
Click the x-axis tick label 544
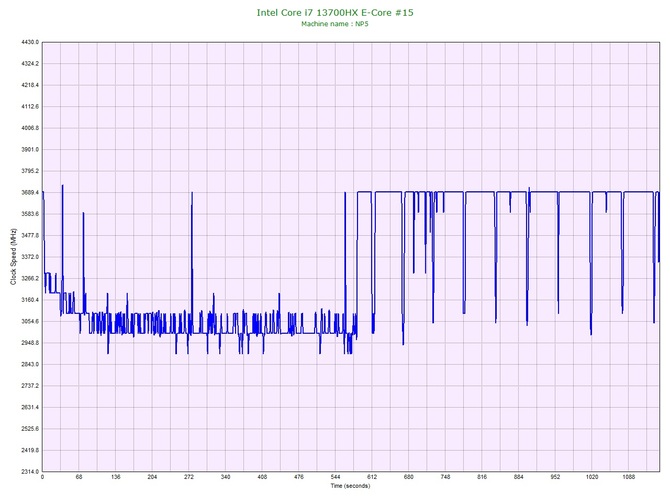[335, 477]
